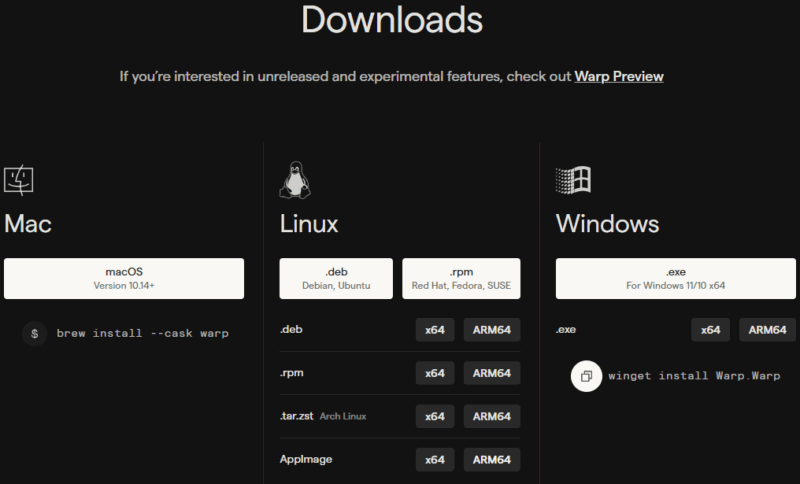The width and height of the screenshot is (800, 484).
Task: Download the .exe for Windows 11/10 x64
Action: coord(676,278)
